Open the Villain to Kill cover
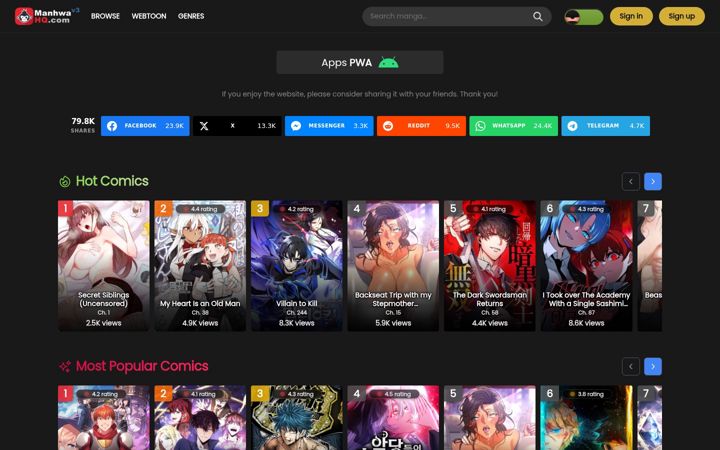Viewport: 720px width, 450px height. [297, 265]
